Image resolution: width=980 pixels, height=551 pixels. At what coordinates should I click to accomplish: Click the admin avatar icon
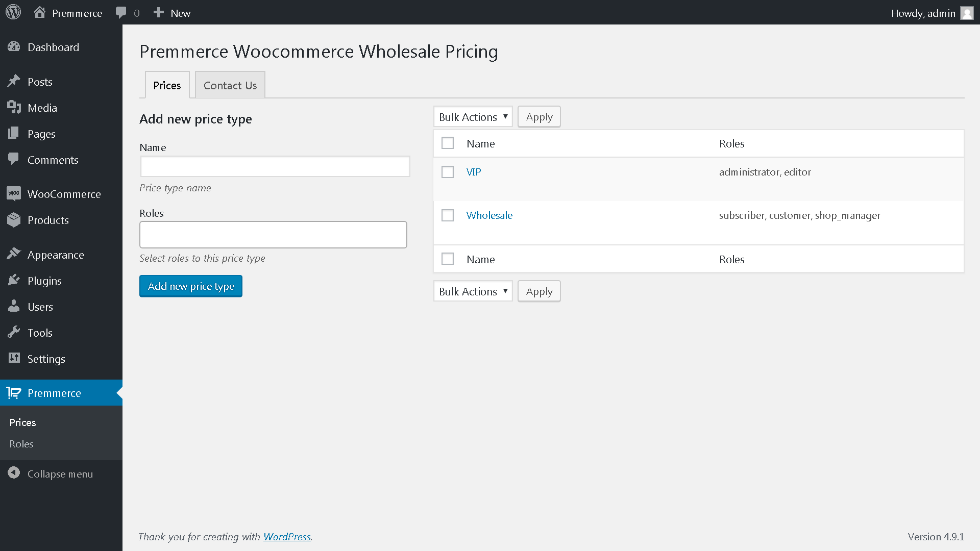967,13
